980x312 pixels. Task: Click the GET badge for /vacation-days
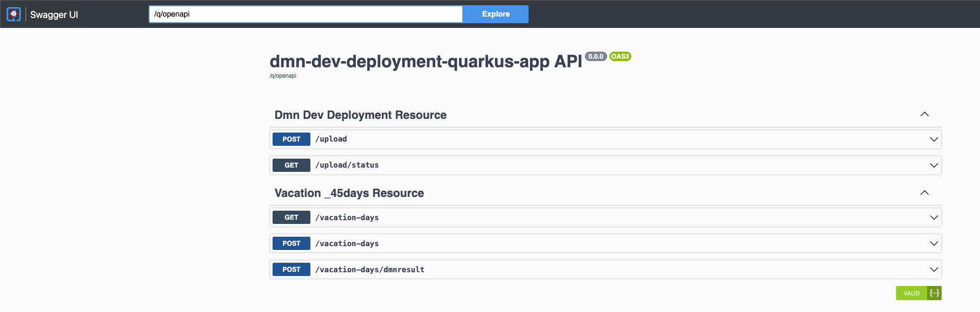(291, 217)
